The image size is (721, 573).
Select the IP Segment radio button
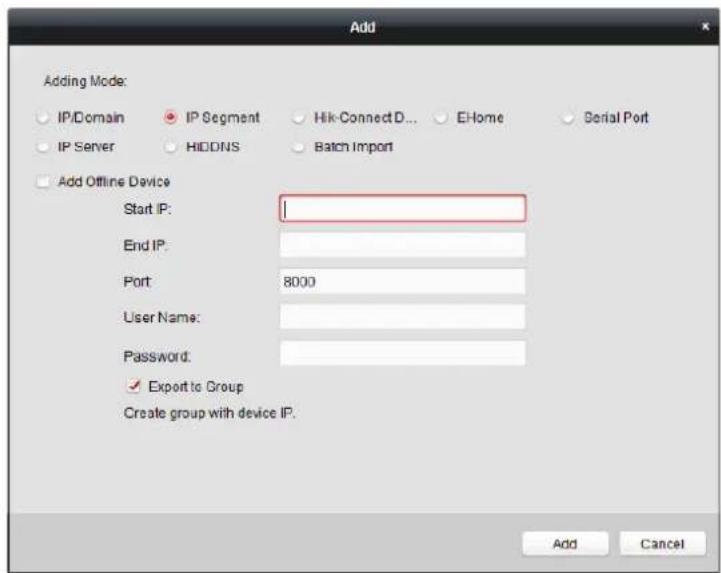coord(170,118)
